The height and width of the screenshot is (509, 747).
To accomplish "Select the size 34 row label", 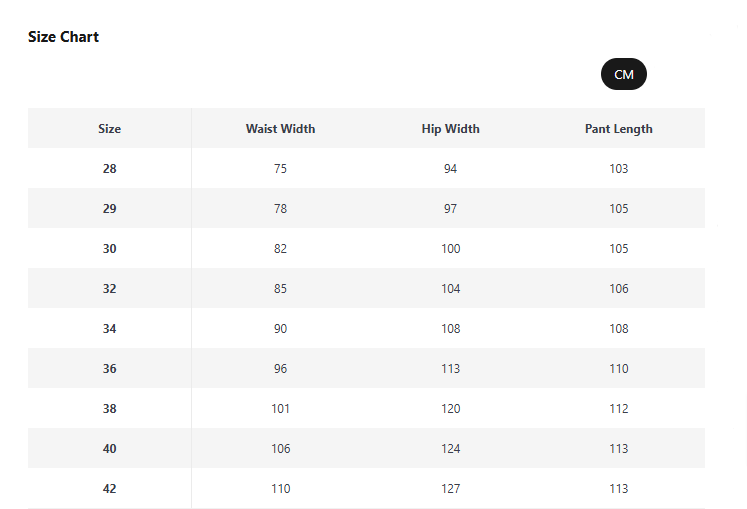I will (x=109, y=329).
